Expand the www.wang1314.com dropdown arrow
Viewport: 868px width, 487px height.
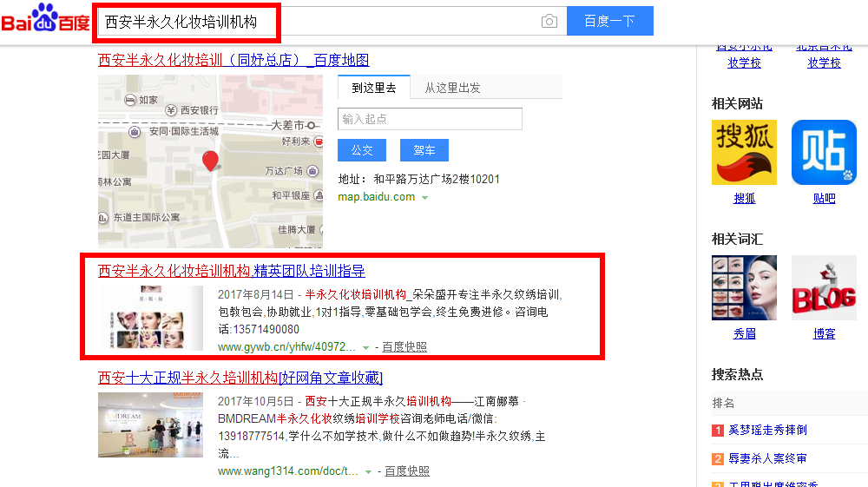pos(369,471)
